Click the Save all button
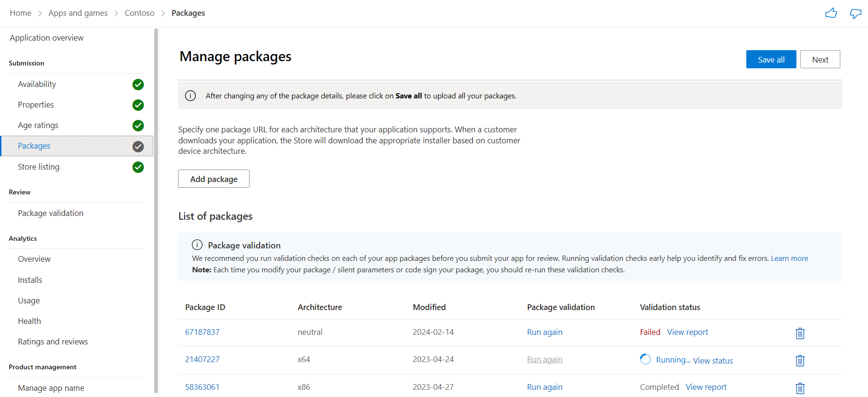The image size is (868, 397). click(771, 59)
